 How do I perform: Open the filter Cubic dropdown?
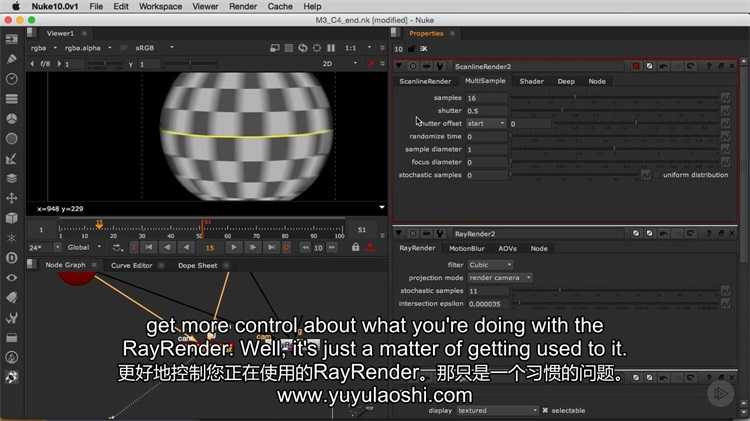(490, 265)
